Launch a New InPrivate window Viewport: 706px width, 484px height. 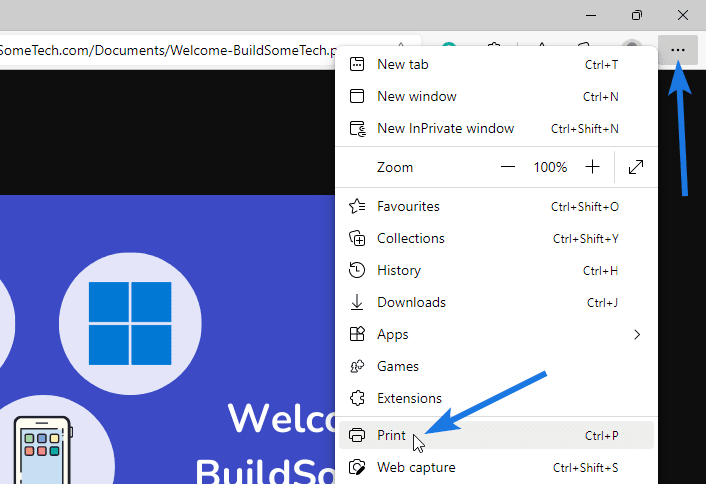[445, 128]
